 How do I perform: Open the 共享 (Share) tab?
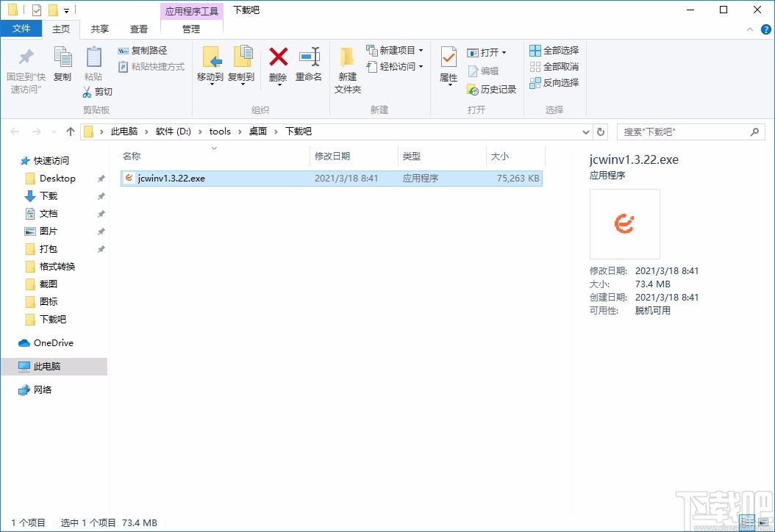click(x=99, y=29)
